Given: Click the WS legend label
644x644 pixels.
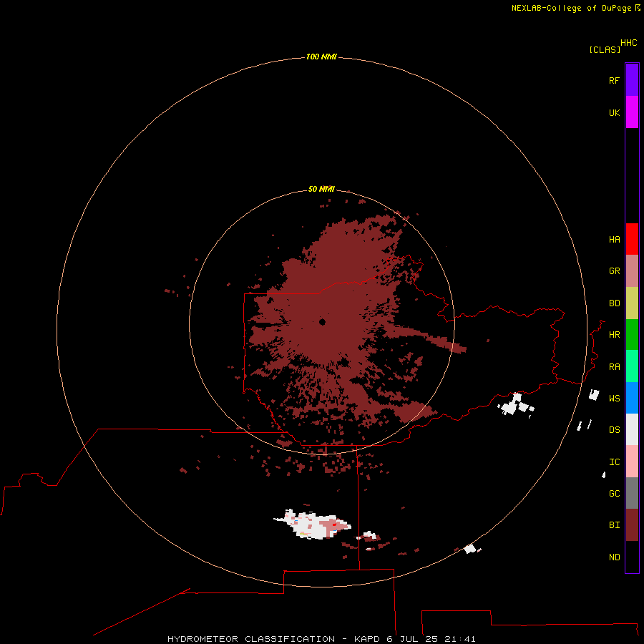Looking at the screenshot, I should pyautogui.click(x=614, y=399).
